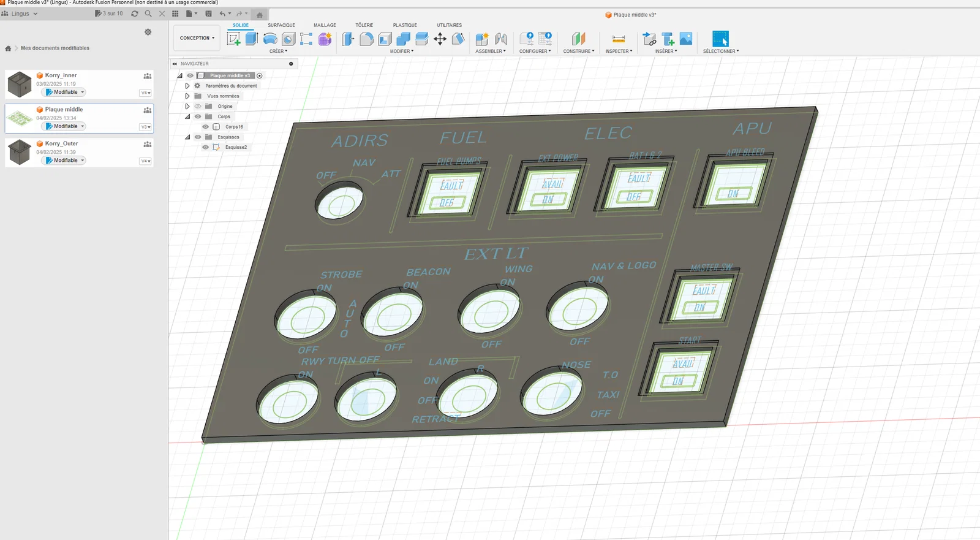Image resolution: width=980 pixels, height=540 pixels.
Task: Open the Korry_inner thumbnail
Action: (x=20, y=85)
